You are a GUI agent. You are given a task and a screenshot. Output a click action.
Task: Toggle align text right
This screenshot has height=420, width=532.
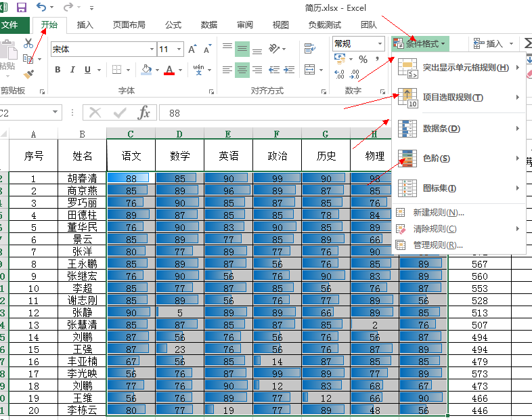coord(257,70)
